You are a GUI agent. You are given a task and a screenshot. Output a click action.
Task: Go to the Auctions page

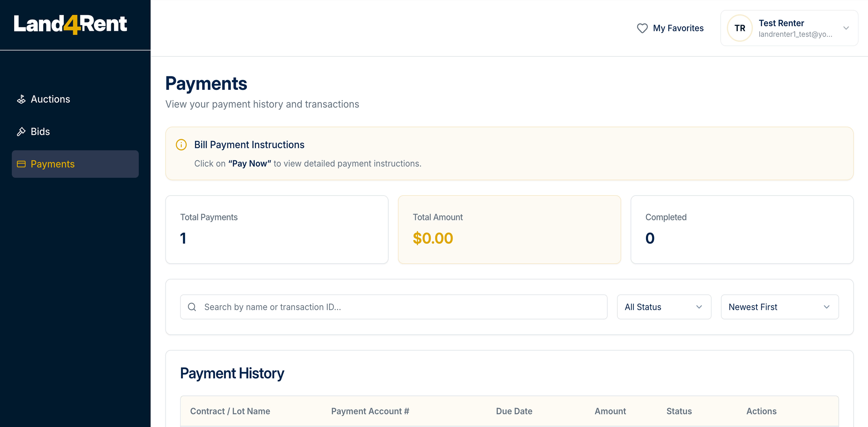[51, 99]
